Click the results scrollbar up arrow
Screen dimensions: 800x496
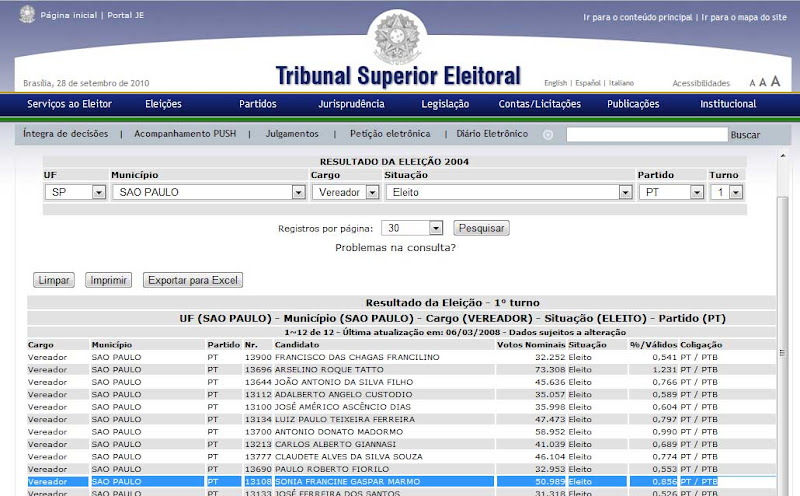(x=783, y=155)
